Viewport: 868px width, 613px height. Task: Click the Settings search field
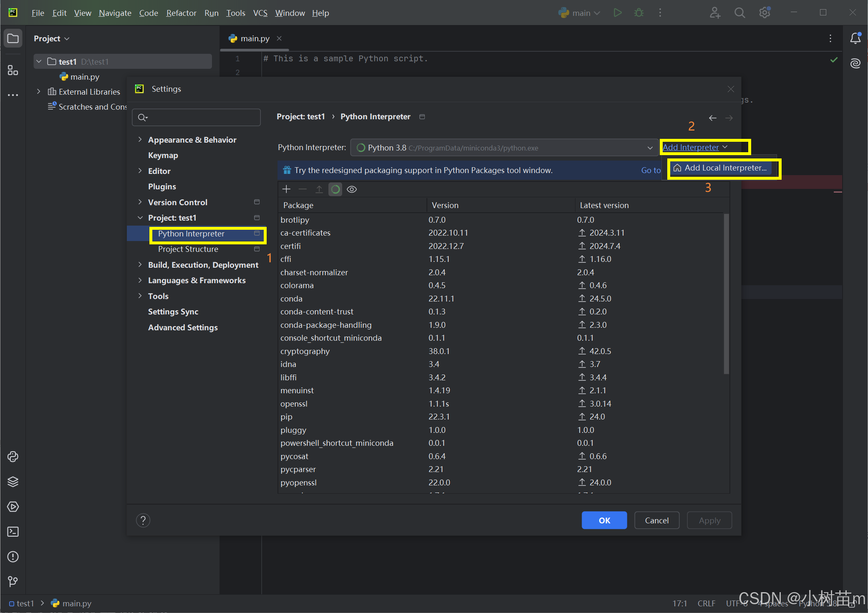click(x=196, y=118)
